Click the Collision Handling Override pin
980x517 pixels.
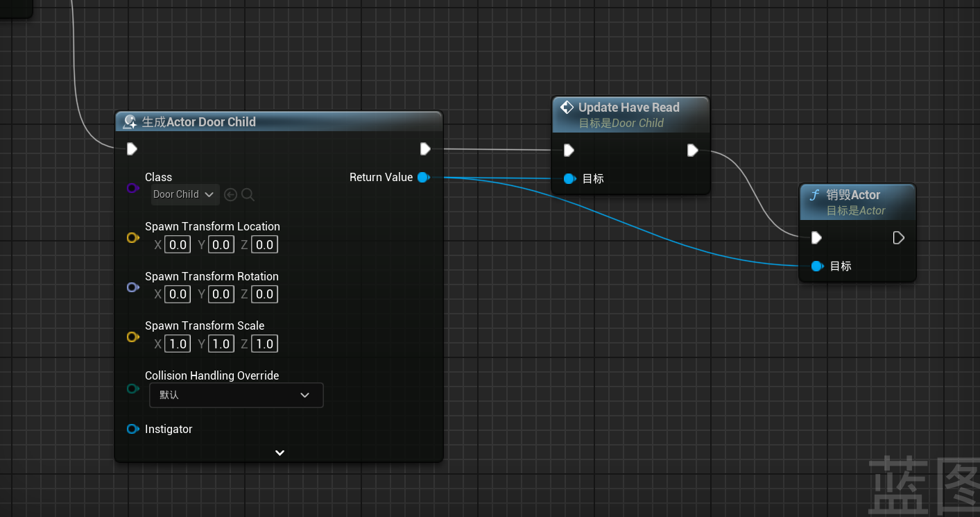coord(132,389)
